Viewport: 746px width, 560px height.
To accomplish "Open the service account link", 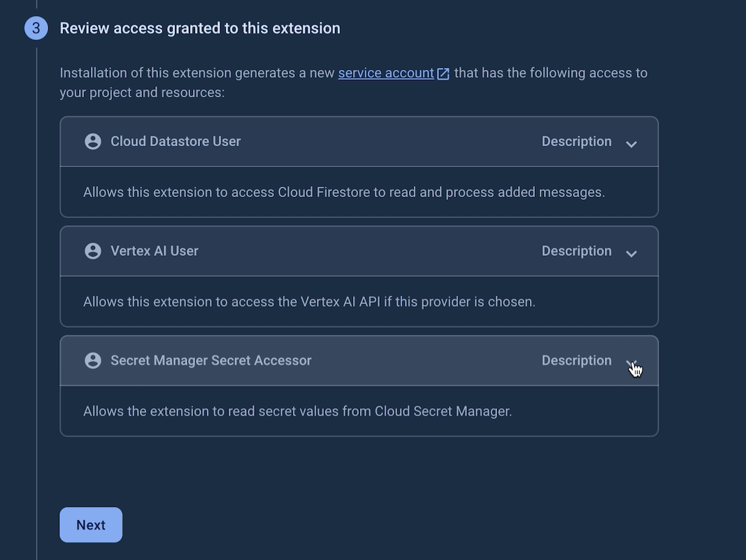I will [x=386, y=73].
